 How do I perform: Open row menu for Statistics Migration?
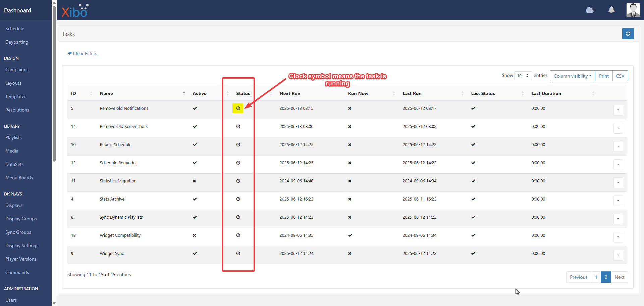coord(618,182)
